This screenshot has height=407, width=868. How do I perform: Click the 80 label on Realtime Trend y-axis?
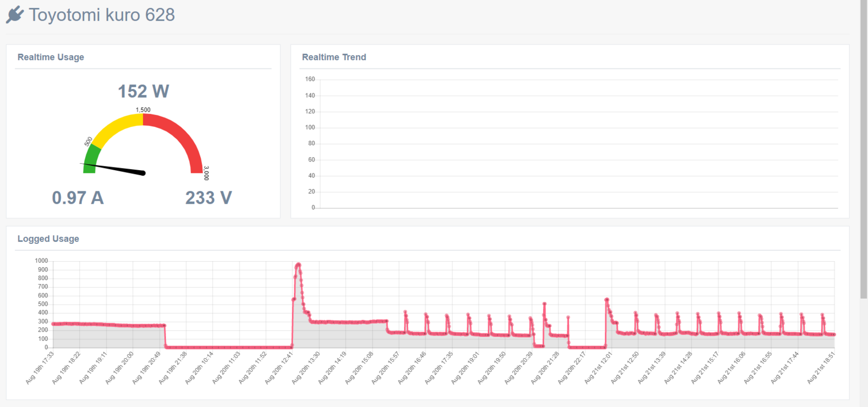311,144
